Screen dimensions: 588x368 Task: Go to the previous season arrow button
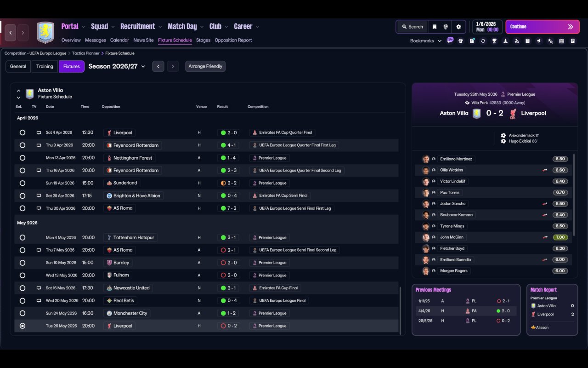(x=158, y=66)
